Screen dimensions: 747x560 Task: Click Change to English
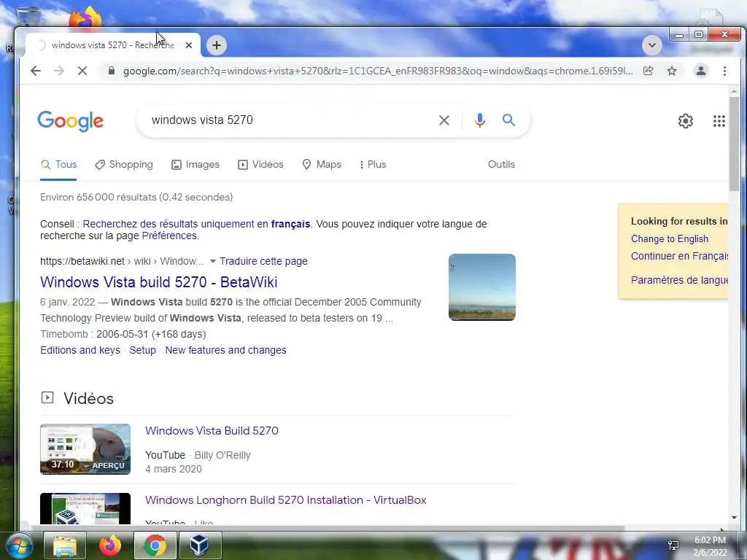[x=670, y=239]
